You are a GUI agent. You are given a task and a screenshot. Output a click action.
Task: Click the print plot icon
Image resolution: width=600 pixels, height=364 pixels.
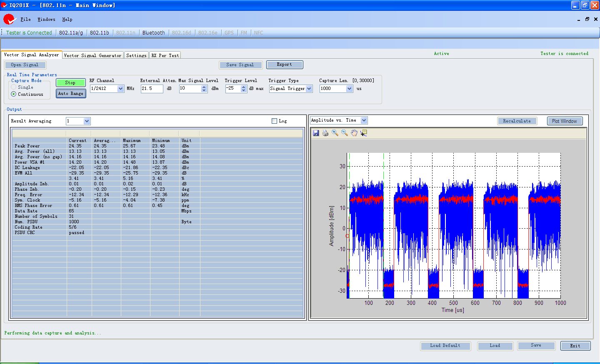(x=325, y=133)
